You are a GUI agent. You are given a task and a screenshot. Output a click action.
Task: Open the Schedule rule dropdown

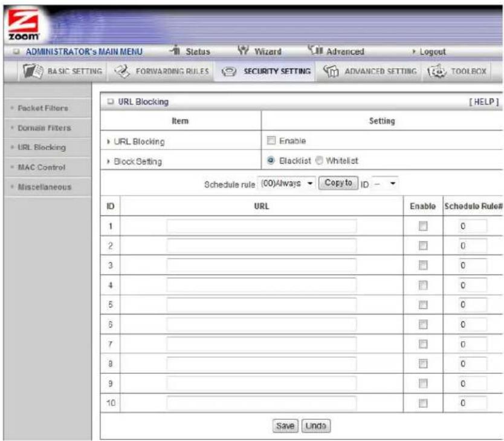286,183
